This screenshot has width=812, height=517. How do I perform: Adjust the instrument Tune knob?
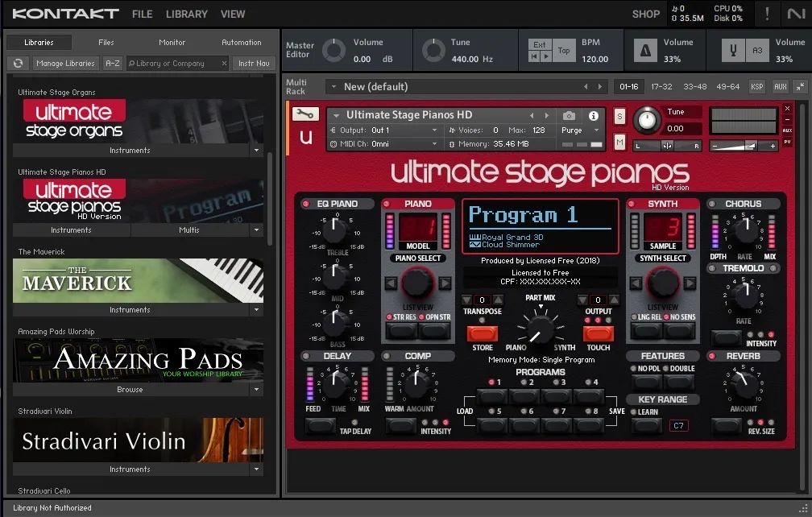646,120
